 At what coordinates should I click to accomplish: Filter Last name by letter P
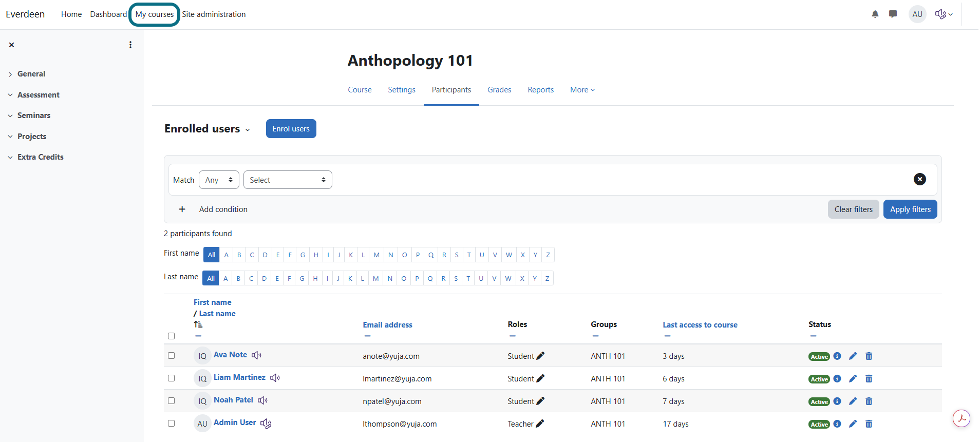pyautogui.click(x=417, y=279)
